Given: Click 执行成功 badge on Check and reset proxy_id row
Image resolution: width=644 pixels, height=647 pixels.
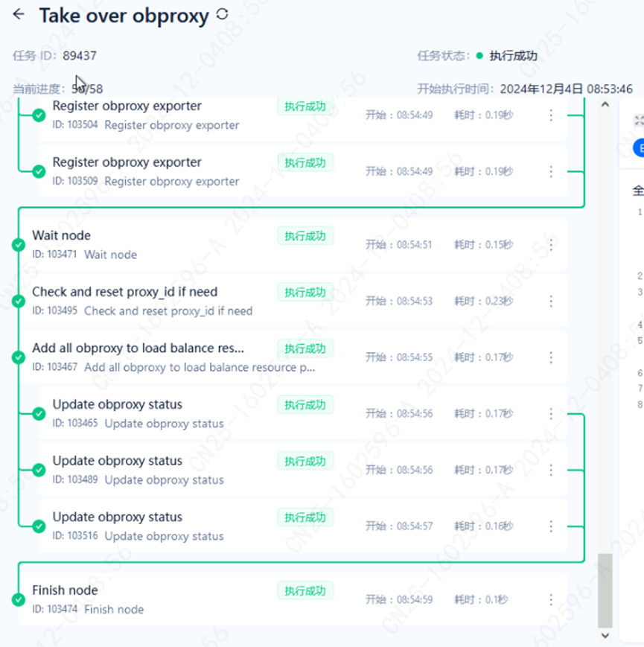Looking at the screenshot, I should pyautogui.click(x=305, y=292).
